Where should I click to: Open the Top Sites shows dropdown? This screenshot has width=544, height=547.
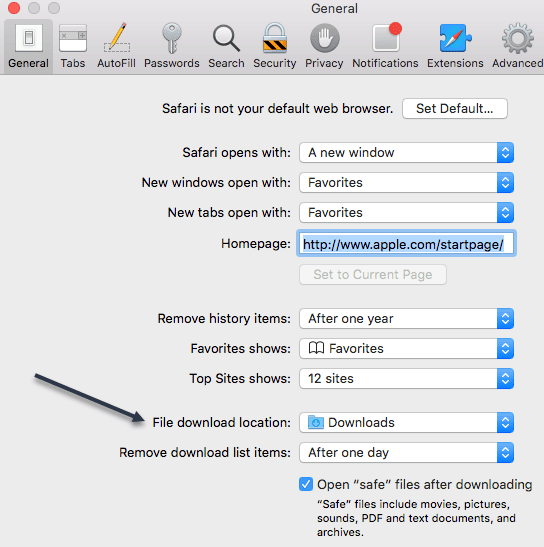pyautogui.click(x=407, y=379)
